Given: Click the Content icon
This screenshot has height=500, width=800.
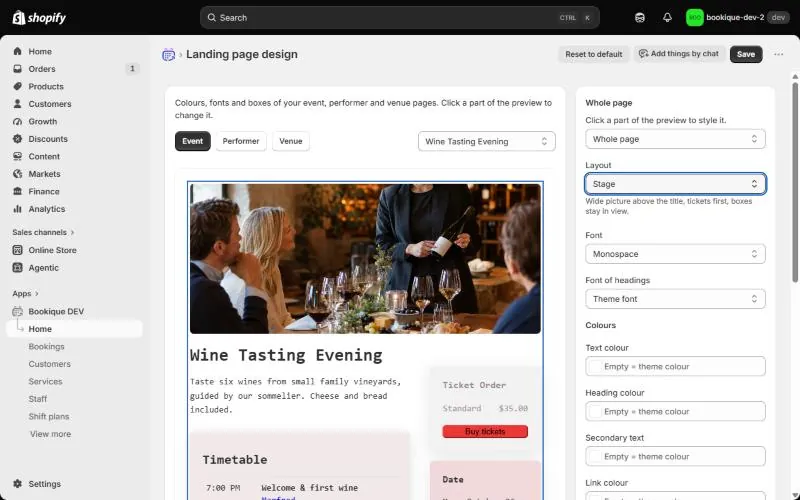Looking at the screenshot, I should tap(17, 156).
